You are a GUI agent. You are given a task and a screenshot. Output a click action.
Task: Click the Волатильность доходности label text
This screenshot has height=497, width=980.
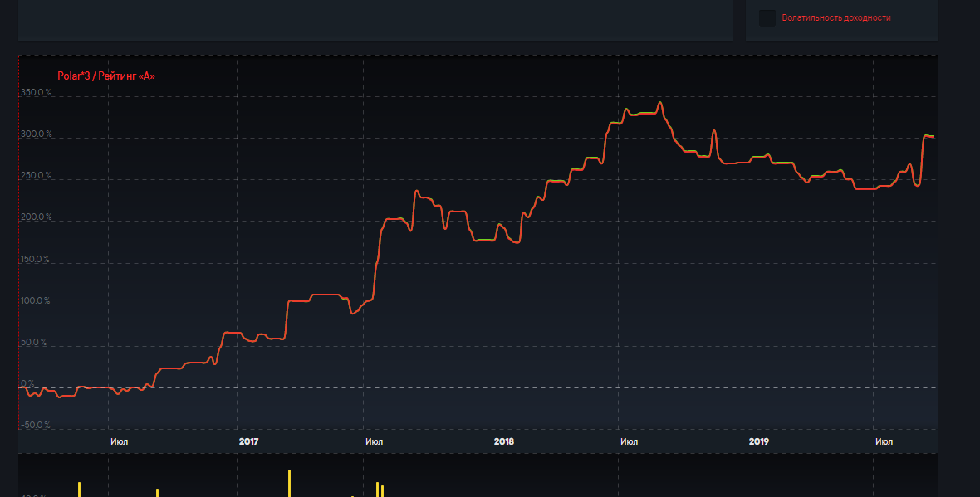835,17
